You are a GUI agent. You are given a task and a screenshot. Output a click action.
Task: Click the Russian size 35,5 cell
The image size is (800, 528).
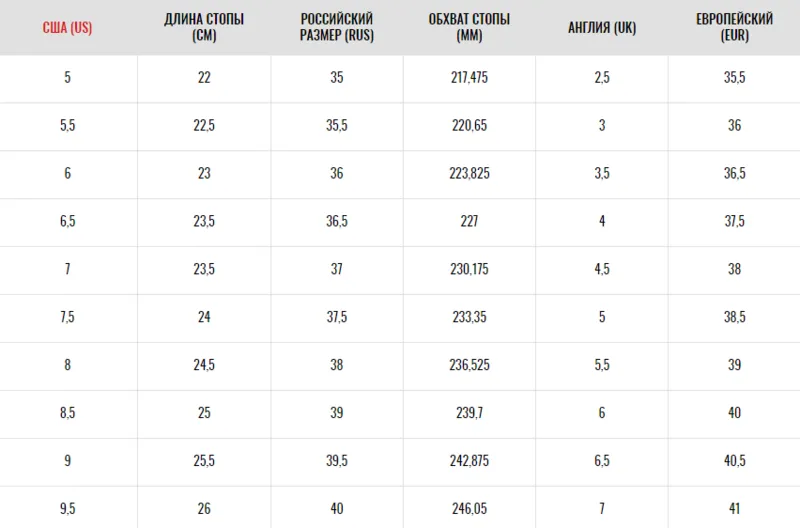(337, 125)
